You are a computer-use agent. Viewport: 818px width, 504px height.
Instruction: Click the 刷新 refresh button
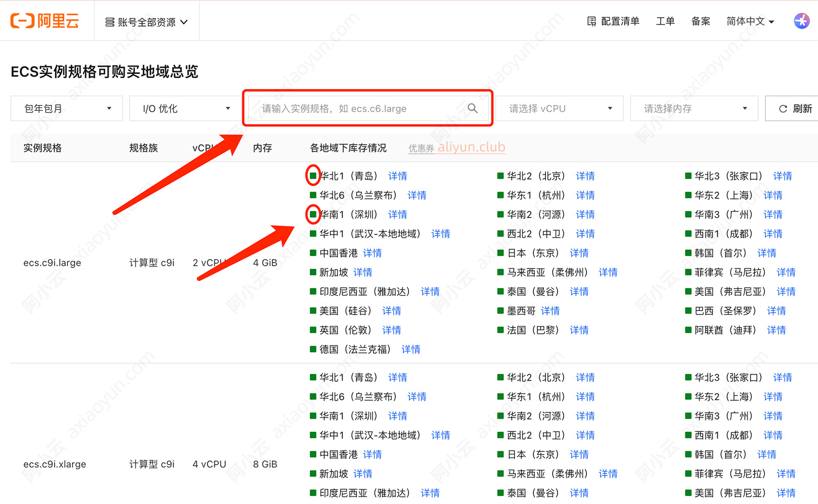[792, 108]
